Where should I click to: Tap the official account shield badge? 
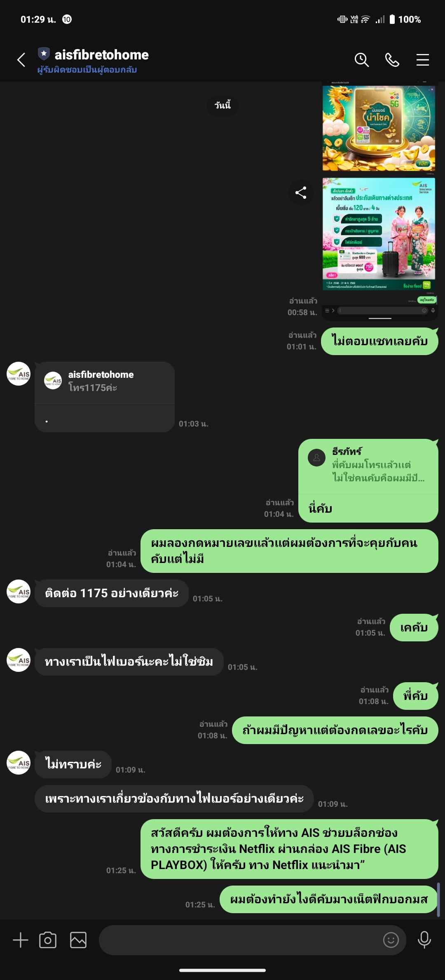coord(44,54)
